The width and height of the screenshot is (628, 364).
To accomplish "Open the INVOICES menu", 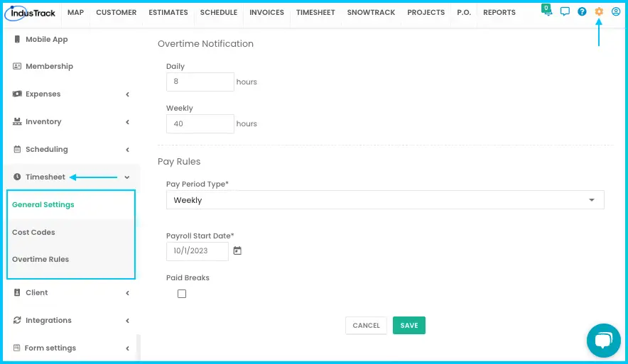I will click(266, 12).
